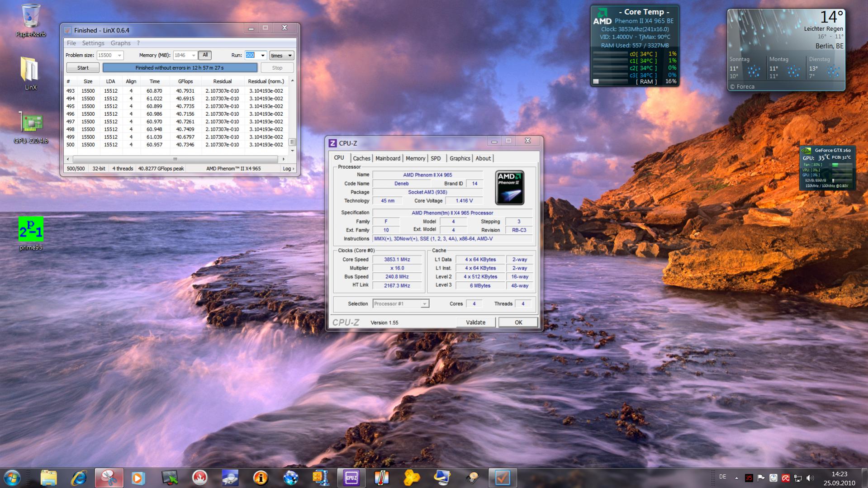Image resolution: width=868 pixels, height=488 pixels.
Task: Expand the Log panel in LinX
Action: click(288, 169)
